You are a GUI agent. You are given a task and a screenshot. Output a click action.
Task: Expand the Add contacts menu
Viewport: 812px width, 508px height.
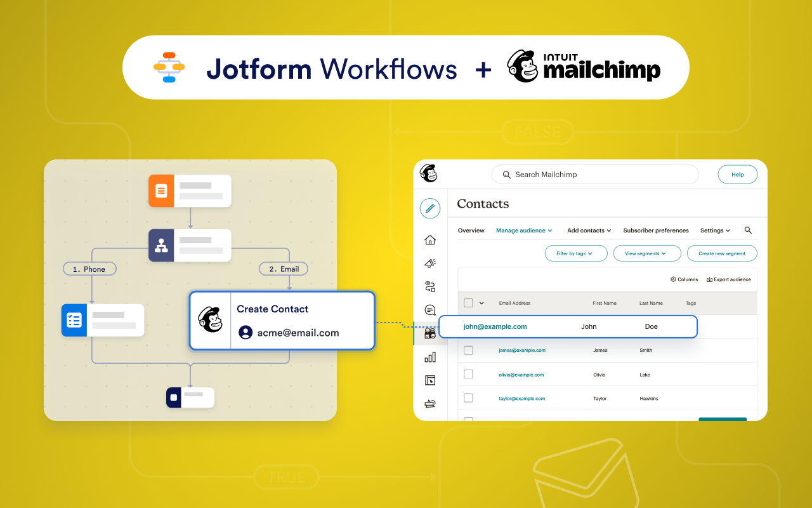tap(589, 231)
